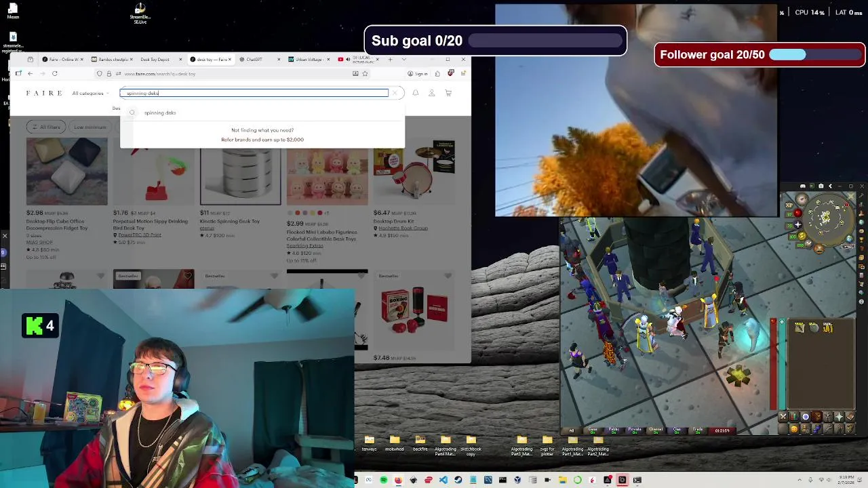Click the compass on the game minimap
The height and width of the screenshot is (488, 868).
point(802,199)
